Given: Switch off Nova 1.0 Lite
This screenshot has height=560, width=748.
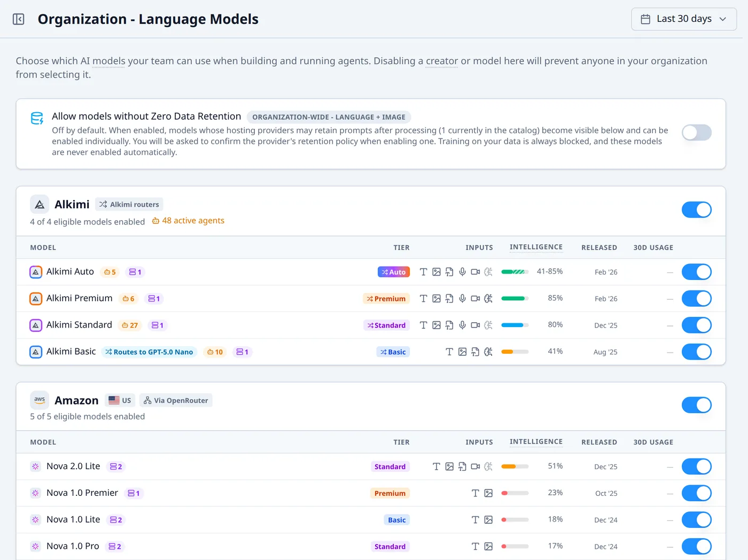Looking at the screenshot, I should (696, 520).
